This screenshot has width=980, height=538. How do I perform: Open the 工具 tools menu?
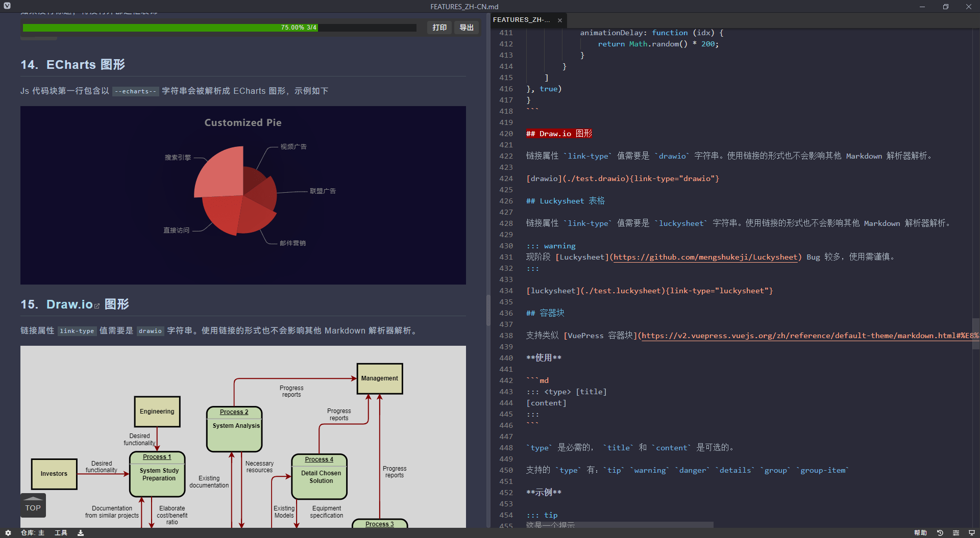click(x=61, y=533)
